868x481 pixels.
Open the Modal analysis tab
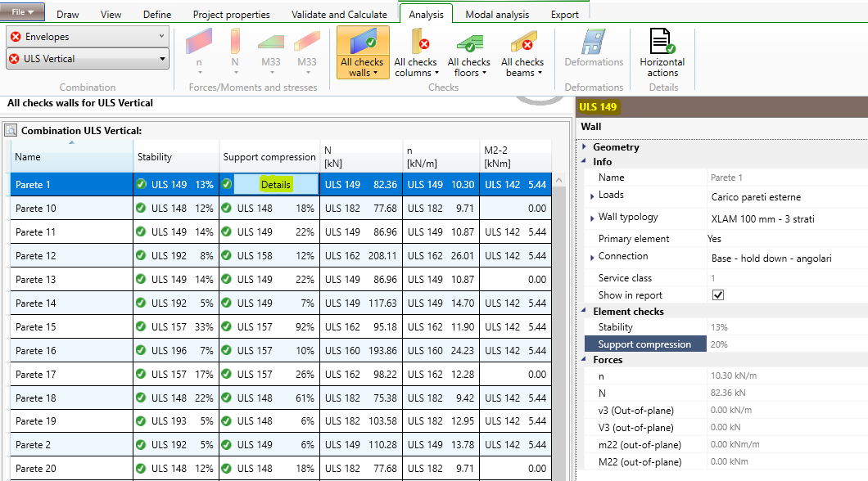coord(497,15)
